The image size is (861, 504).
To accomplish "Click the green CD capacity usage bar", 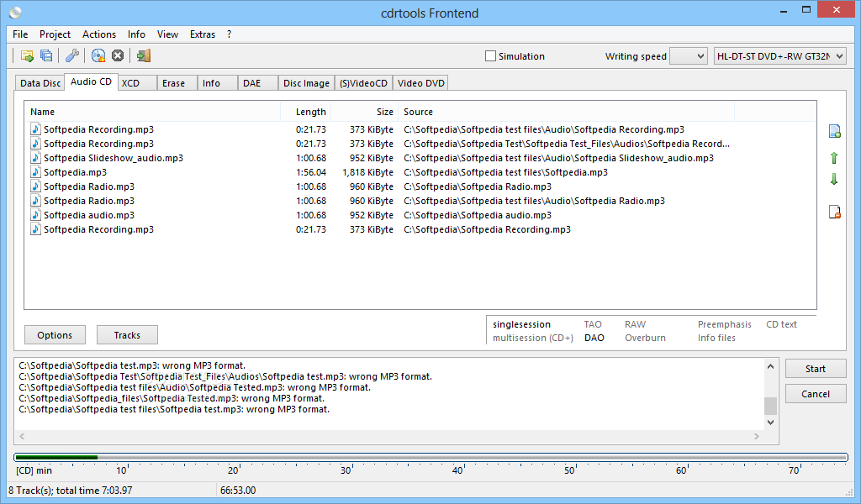I will [x=56, y=457].
